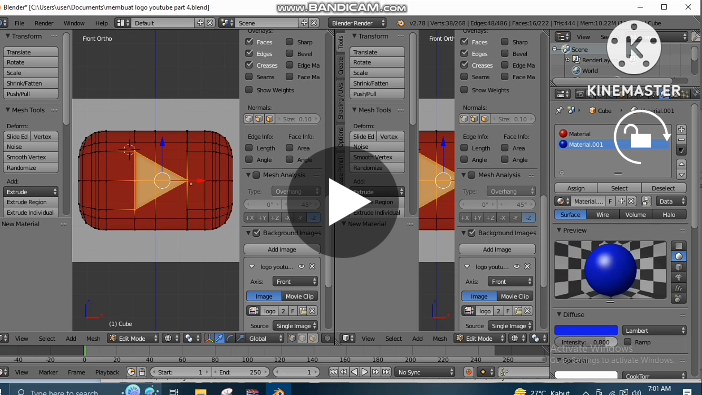
Task: Select translate manipulator arrow icon in left header
Action: 219,339
